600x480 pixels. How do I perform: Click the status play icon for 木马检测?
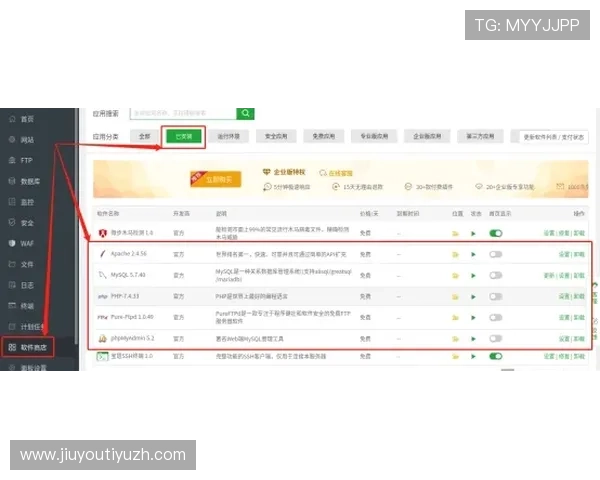pos(473,233)
